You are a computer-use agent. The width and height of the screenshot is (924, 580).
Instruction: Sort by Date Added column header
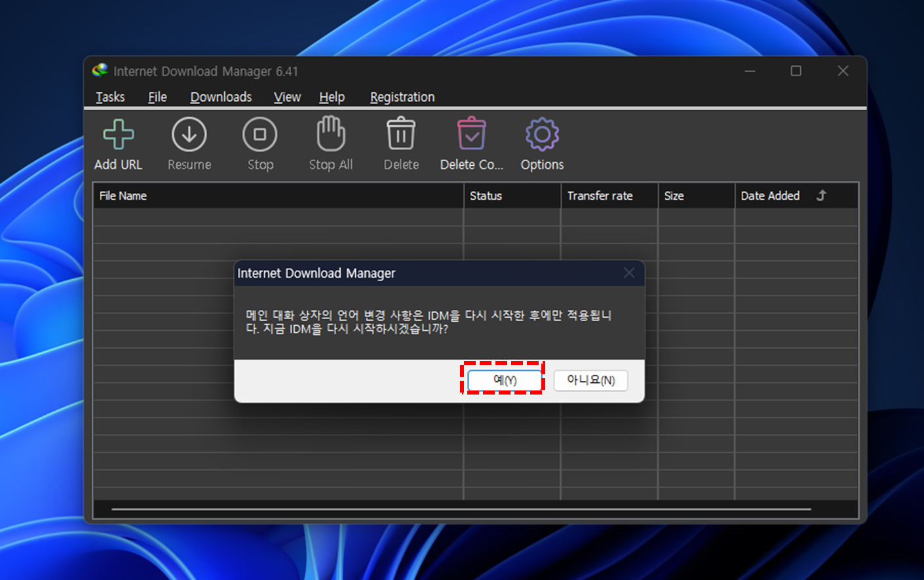[x=796, y=195]
